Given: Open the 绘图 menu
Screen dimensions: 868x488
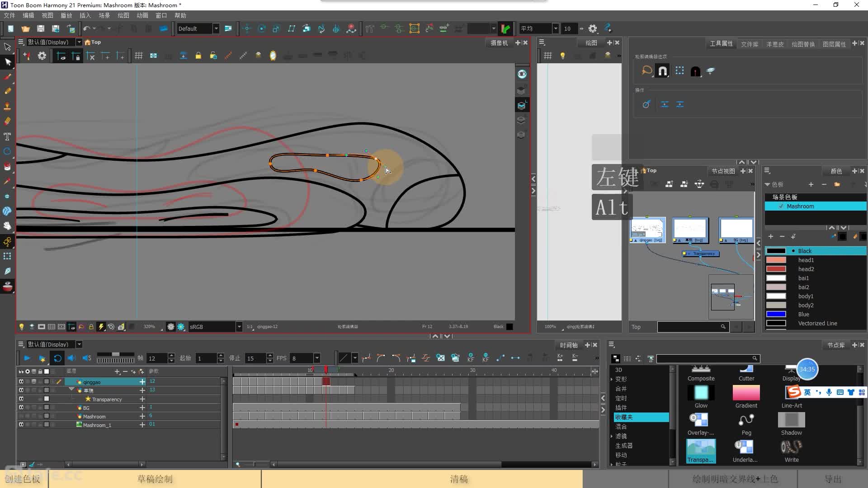Looking at the screenshot, I should (x=123, y=15).
